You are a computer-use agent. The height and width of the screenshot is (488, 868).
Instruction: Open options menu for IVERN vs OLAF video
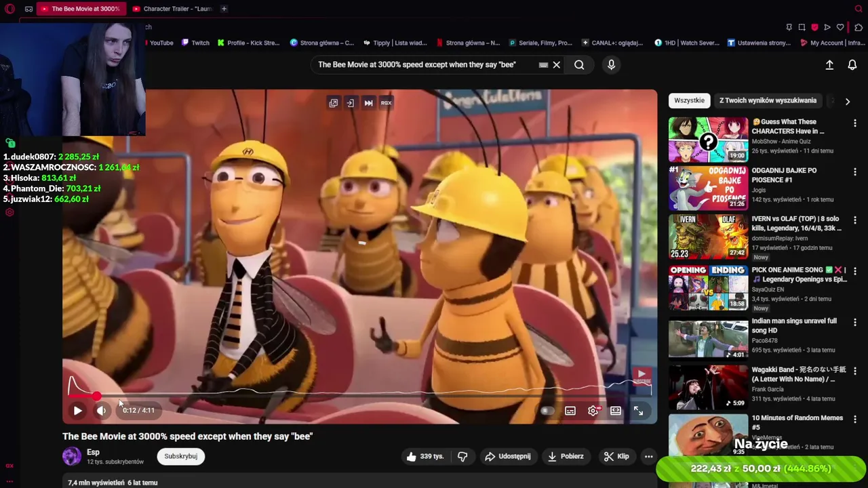[x=854, y=220]
